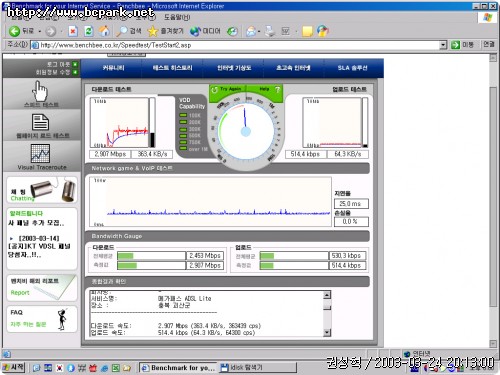Click the Search magnifier icon
Image resolution: width=500 pixels, height=375 pixels.
tap(122, 31)
